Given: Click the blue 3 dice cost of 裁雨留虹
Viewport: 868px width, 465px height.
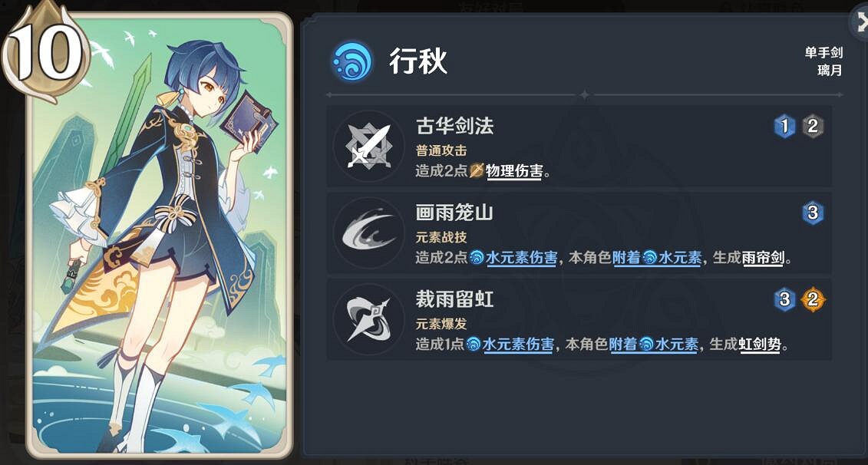Looking at the screenshot, I should click(x=784, y=300).
